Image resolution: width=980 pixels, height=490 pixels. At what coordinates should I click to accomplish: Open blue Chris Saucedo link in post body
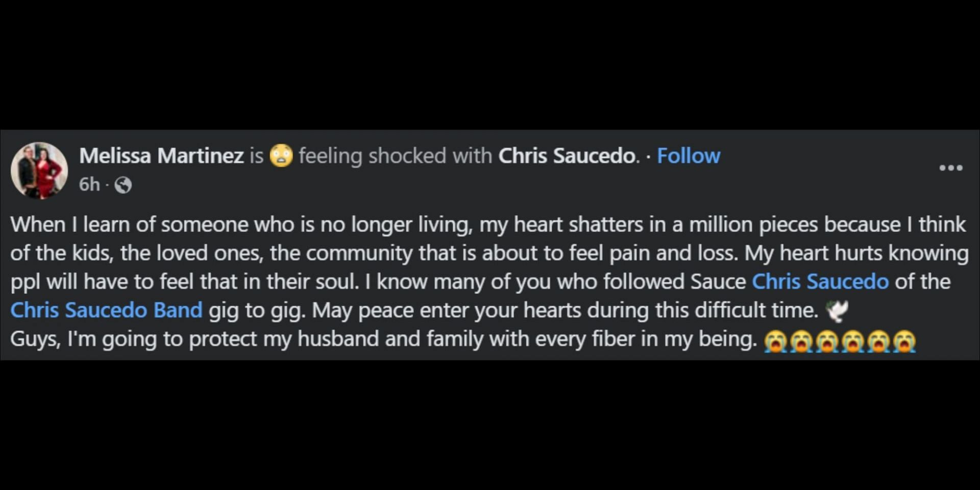[x=820, y=282]
